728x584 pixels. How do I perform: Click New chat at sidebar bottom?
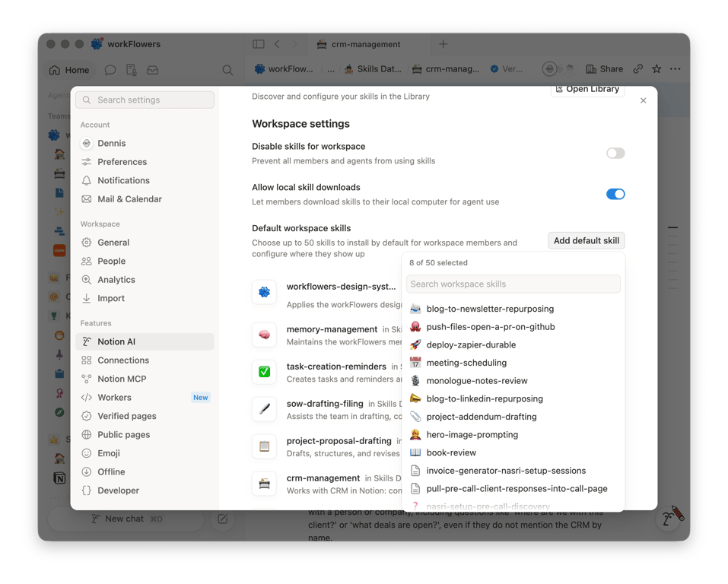[x=126, y=519]
